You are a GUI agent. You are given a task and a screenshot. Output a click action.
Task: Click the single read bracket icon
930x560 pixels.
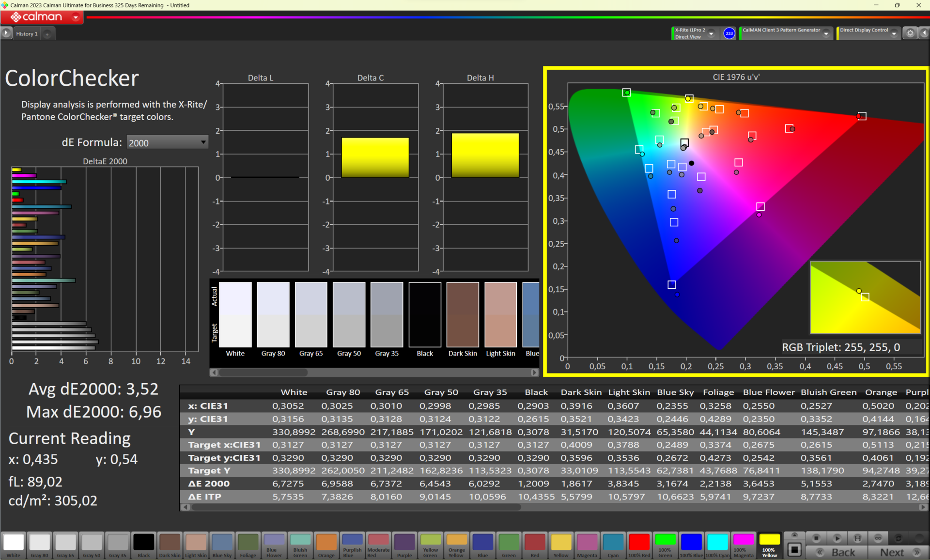(857, 538)
